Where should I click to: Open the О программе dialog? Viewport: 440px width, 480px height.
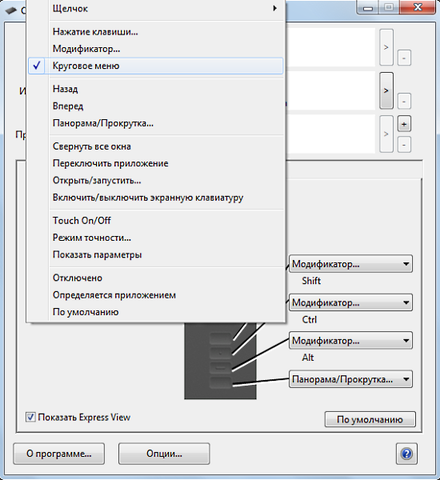[59, 454]
